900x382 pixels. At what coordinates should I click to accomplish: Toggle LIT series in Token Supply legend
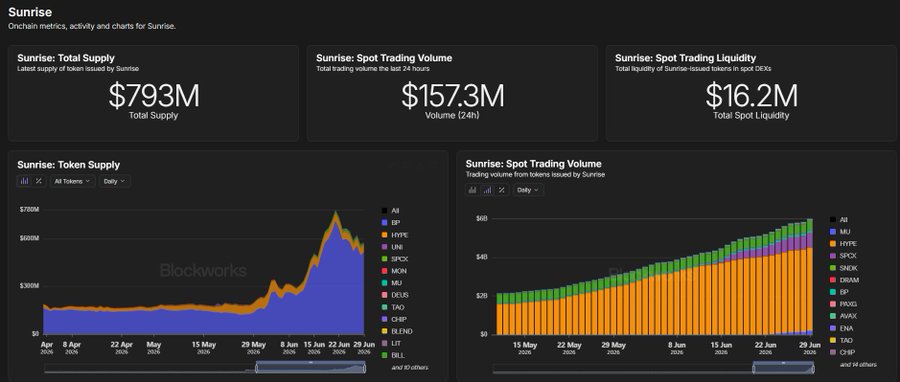[390, 344]
